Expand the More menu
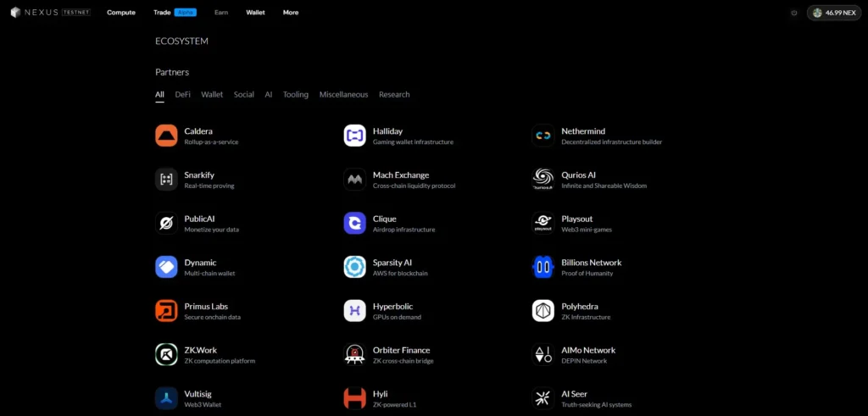This screenshot has height=416, width=868. coord(291,13)
